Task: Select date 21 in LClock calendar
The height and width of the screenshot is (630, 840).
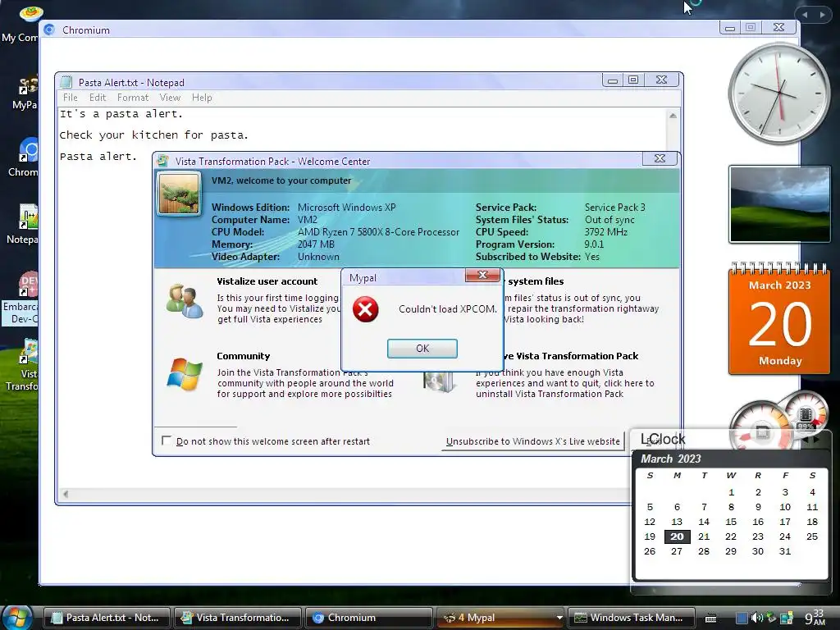Action: 704,536
